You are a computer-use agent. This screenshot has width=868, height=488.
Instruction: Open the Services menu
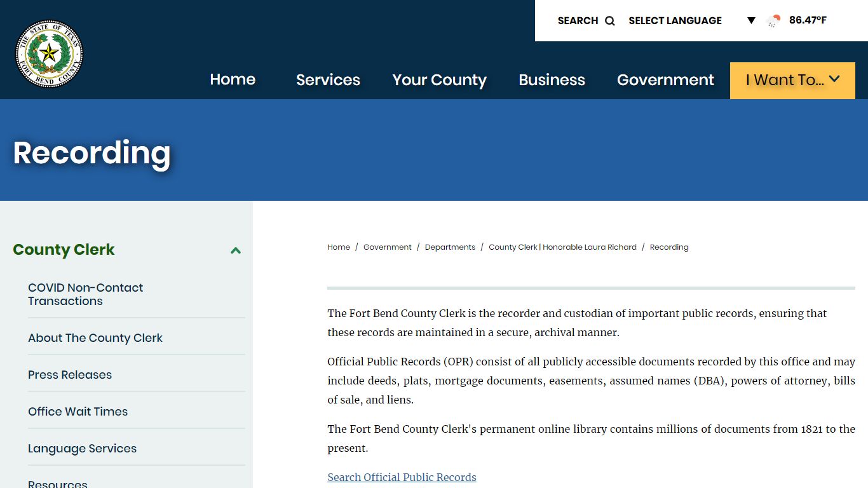[x=328, y=79]
